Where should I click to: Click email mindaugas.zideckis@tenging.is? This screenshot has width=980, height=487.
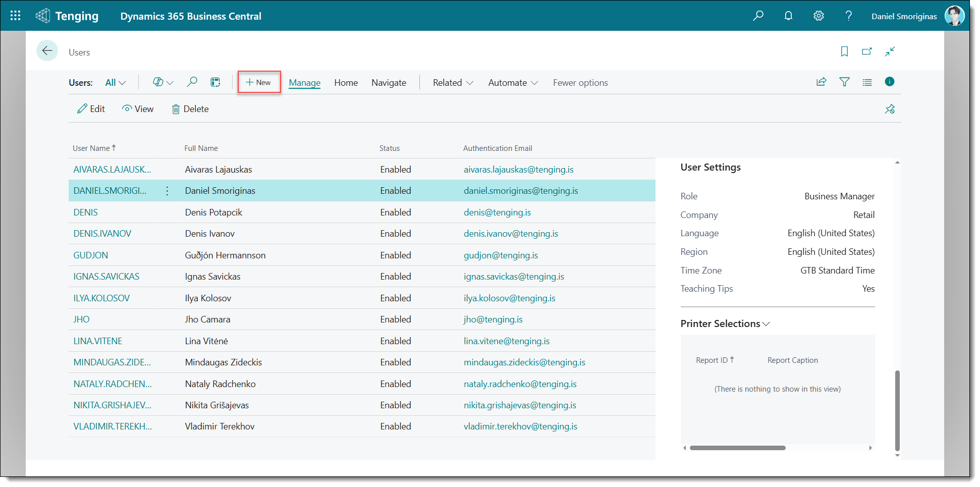(525, 362)
